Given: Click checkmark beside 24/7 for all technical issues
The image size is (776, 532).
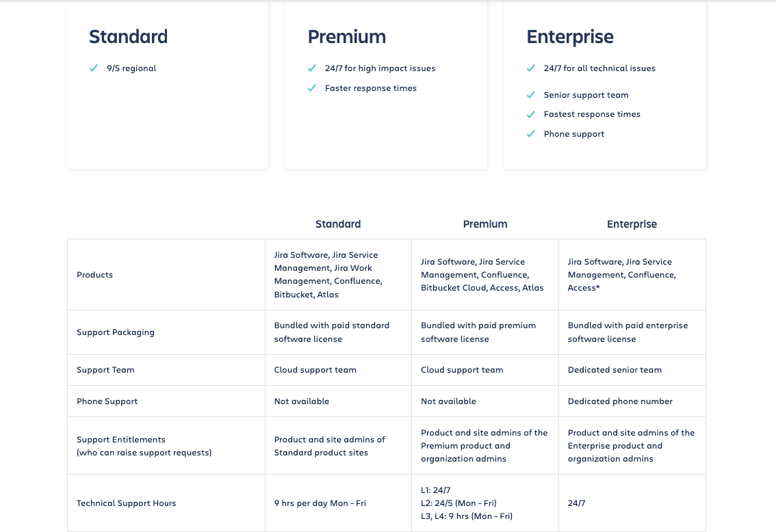Looking at the screenshot, I should click(x=531, y=68).
